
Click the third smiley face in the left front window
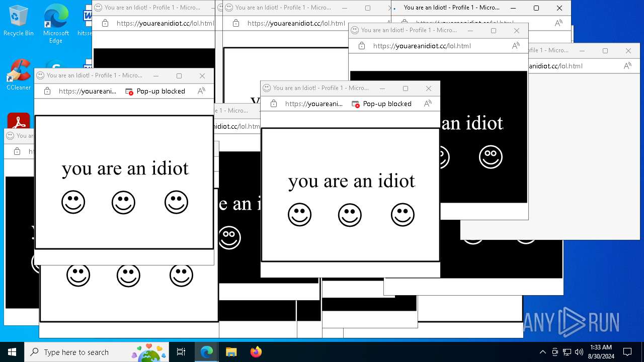coord(176,203)
